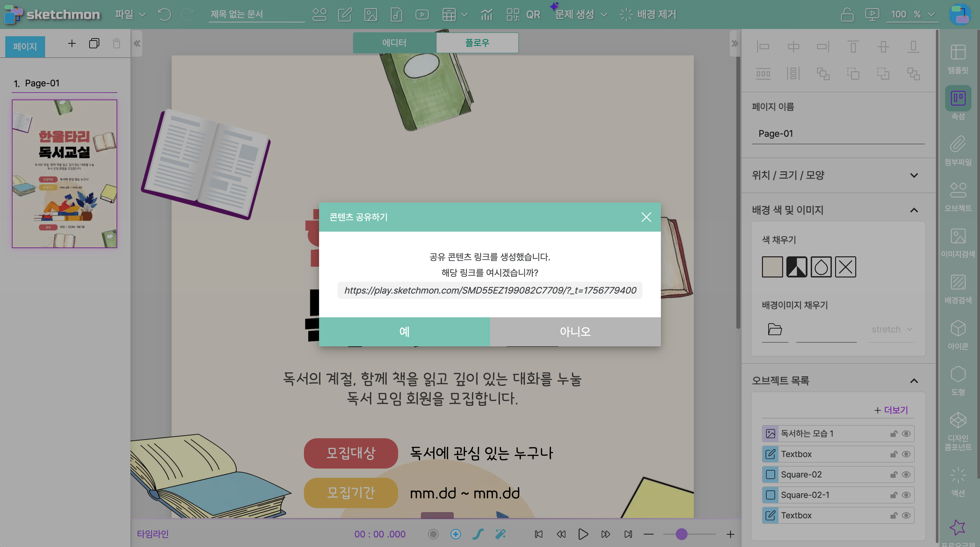Click the add page plus icon
Image resolution: width=980 pixels, height=547 pixels.
71,43
